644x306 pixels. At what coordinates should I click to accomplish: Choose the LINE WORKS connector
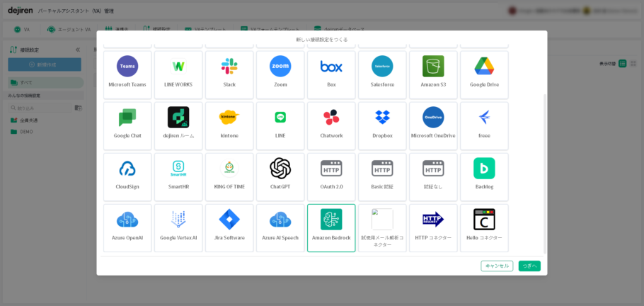pos(178,75)
